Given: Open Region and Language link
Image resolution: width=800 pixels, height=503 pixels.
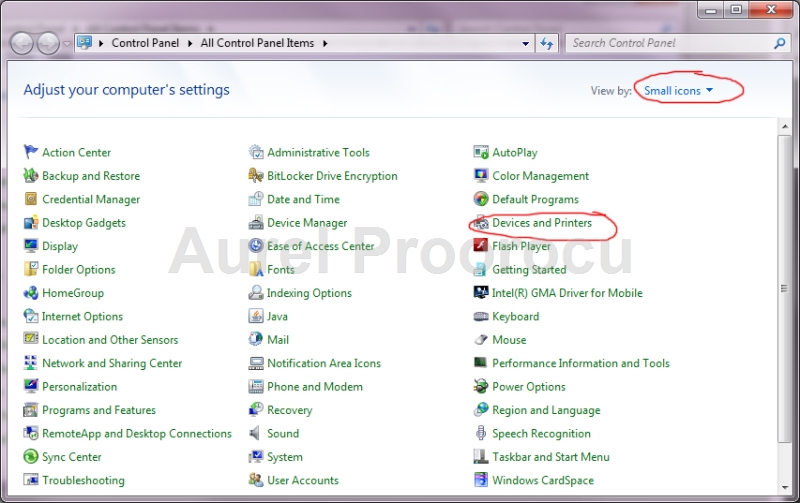Looking at the screenshot, I should point(546,410).
